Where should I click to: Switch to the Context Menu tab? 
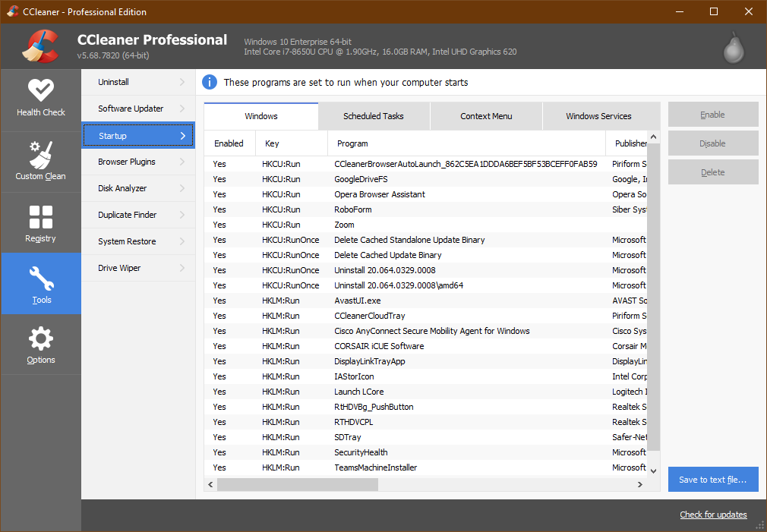click(486, 116)
